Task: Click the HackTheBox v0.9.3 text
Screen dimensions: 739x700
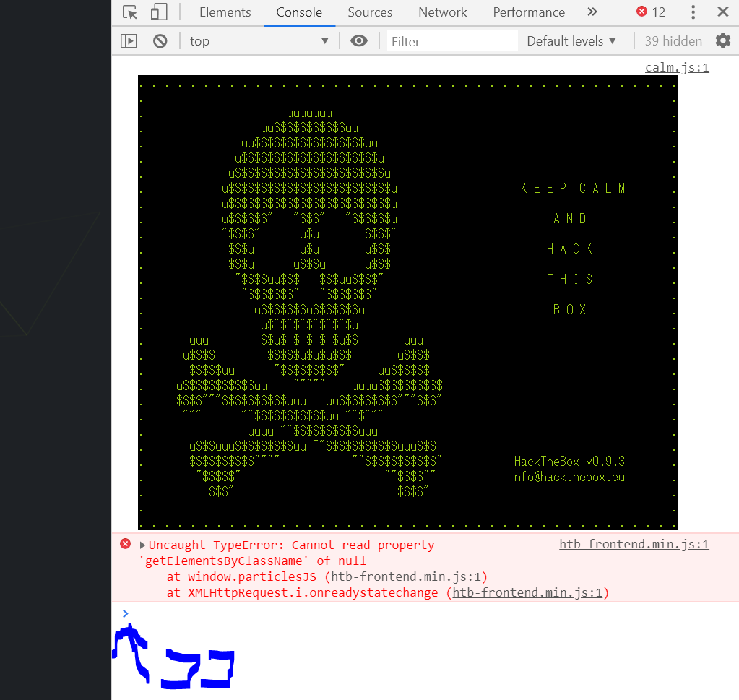Action: click(569, 461)
